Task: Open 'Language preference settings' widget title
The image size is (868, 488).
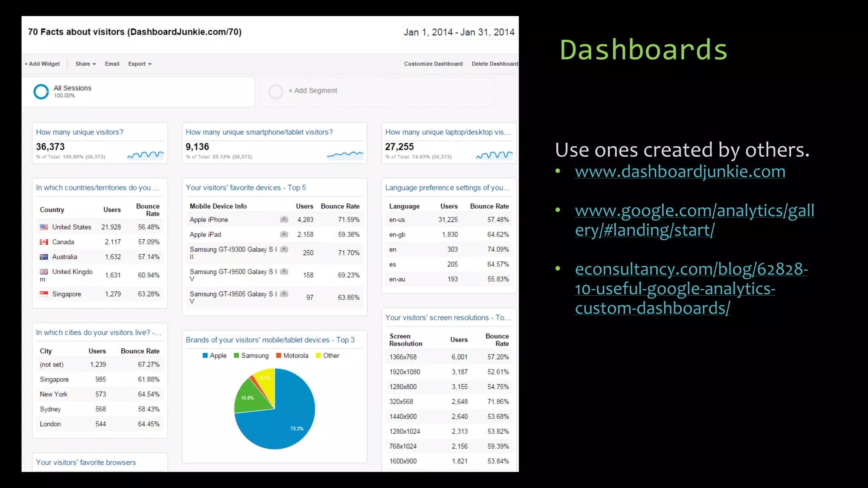Action: pyautogui.click(x=447, y=188)
